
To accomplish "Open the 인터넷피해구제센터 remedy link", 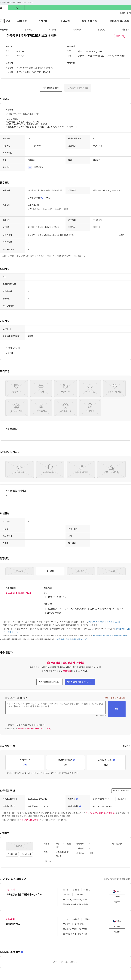I will tap(34, 729).
